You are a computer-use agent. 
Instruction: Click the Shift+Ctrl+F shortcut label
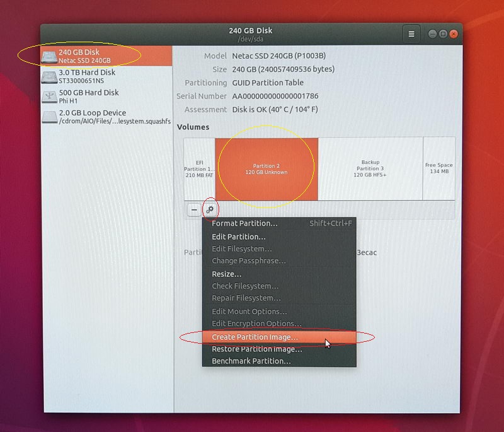[330, 223]
